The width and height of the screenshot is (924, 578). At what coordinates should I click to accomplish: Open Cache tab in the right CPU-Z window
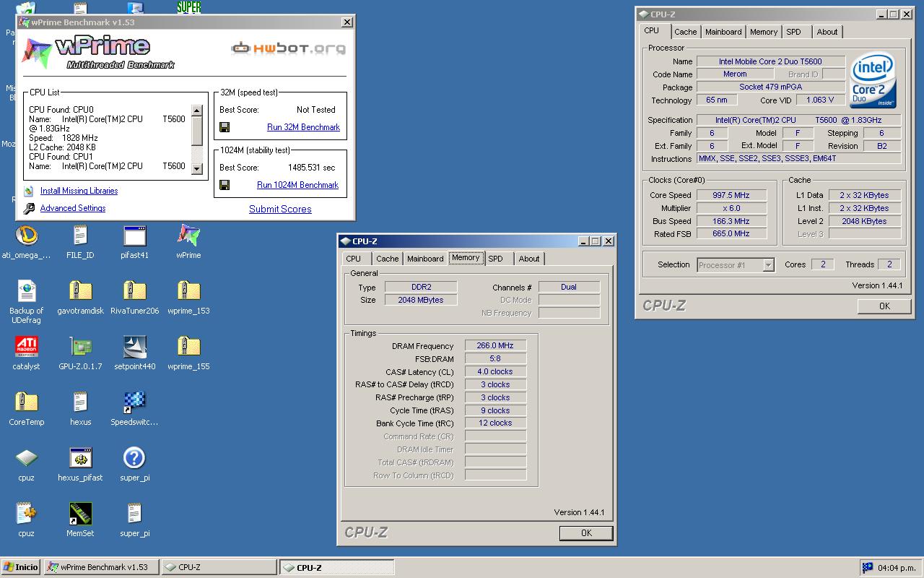pos(686,32)
